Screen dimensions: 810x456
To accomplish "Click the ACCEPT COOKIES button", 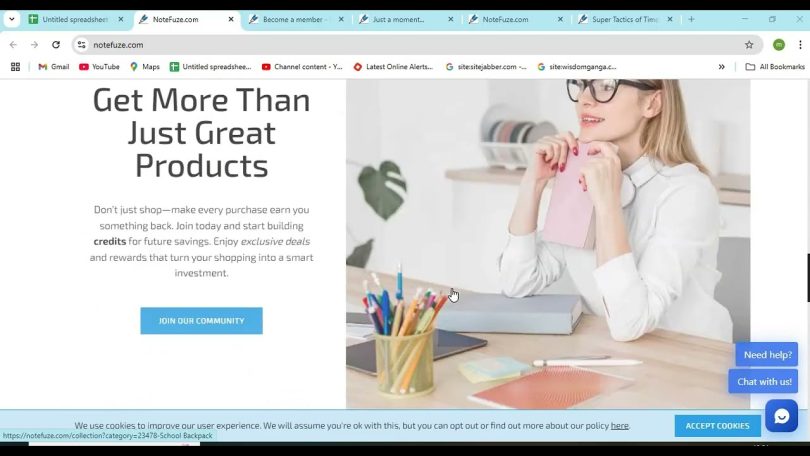I will (x=717, y=426).
